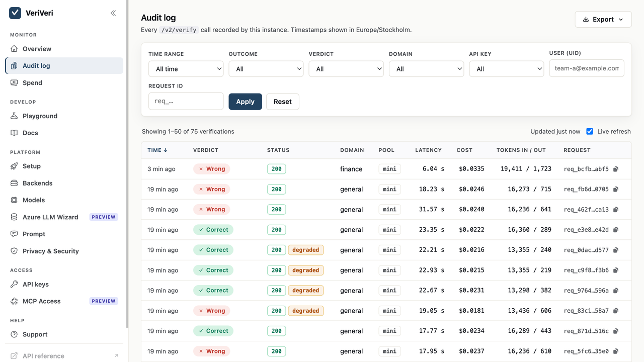Collapse the sidebar with the double-chevron icon

[x=113, y=13]
